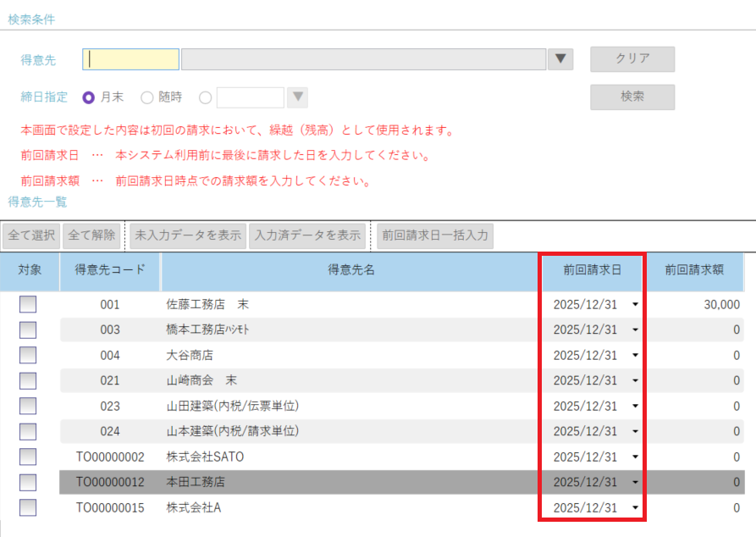756x537 pixels.
Task: Click 前回請求日一括入力 button
Action: (434, 235)
